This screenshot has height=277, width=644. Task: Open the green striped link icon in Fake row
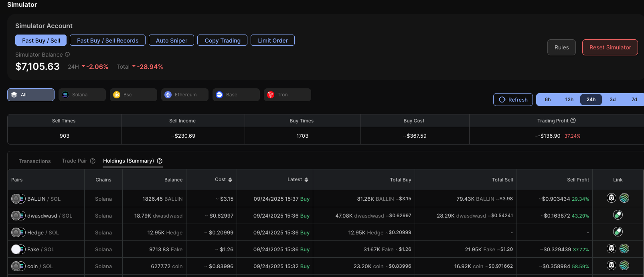point(624,248)
